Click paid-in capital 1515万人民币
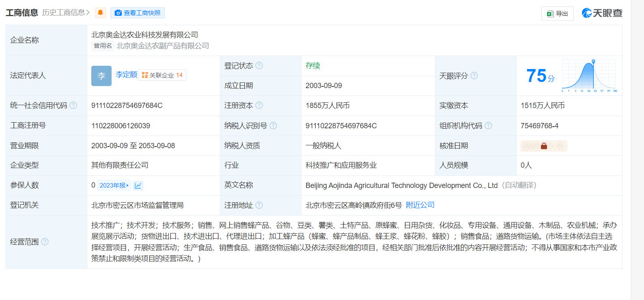 click(x=543, y=106)
